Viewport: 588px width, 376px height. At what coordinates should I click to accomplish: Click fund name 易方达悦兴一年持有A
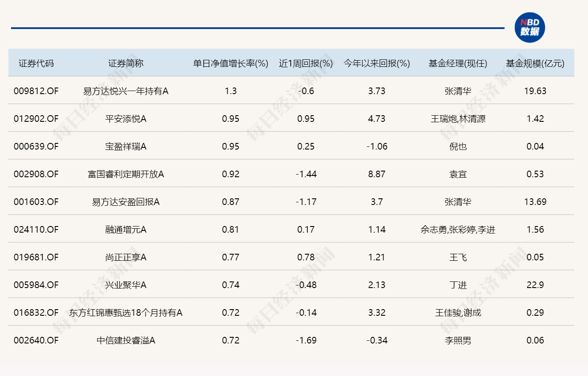click(x=126, y=91)
